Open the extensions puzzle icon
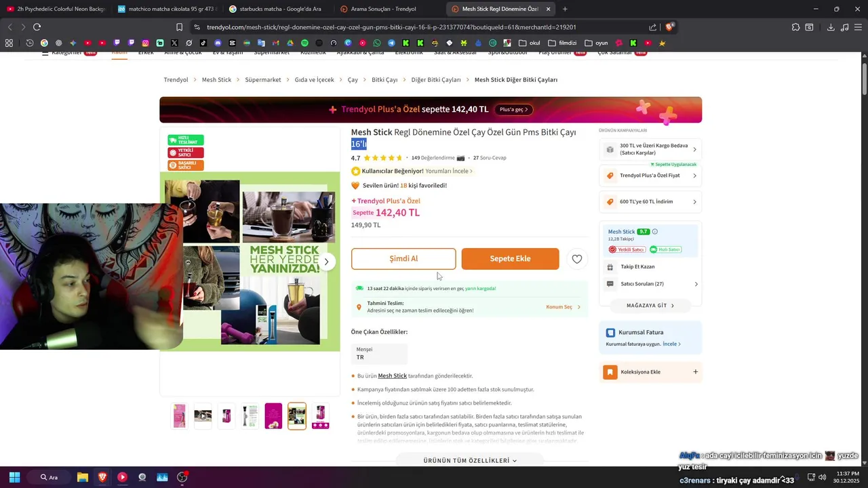The width and height of the screenshot is (868, 488). 795,27
